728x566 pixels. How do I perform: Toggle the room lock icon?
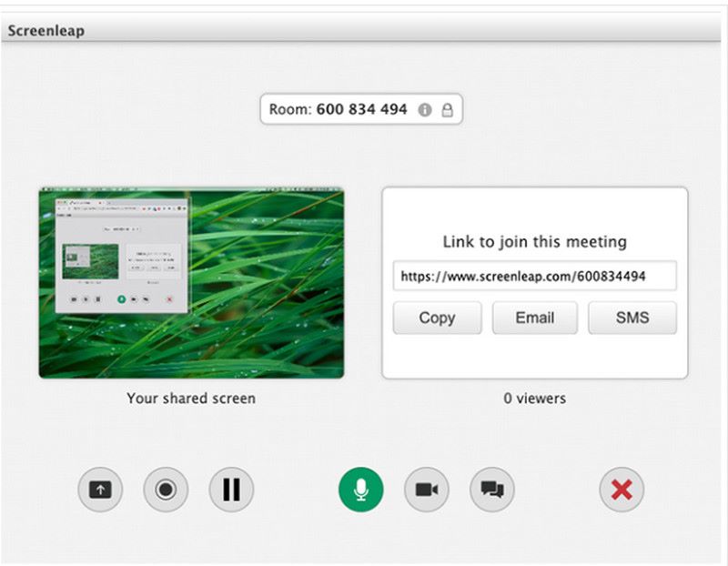(447, 110)
